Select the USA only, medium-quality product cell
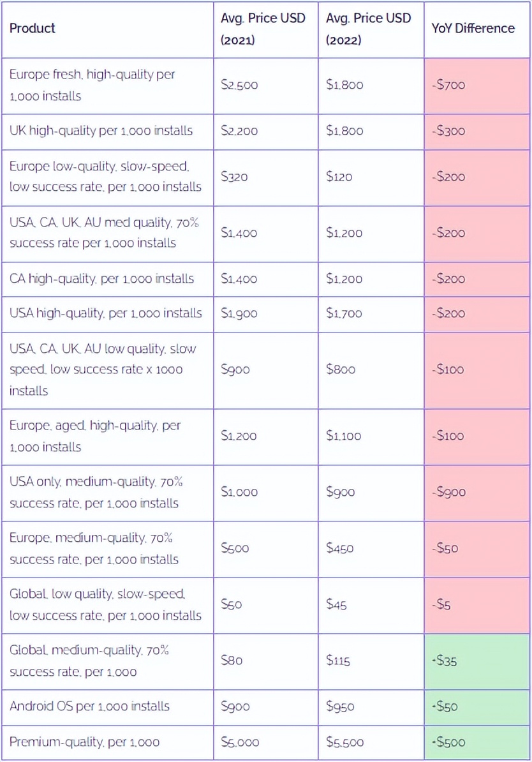Viewport: 532px width, 762px height. pyautogui.click(x=96, y=492)
